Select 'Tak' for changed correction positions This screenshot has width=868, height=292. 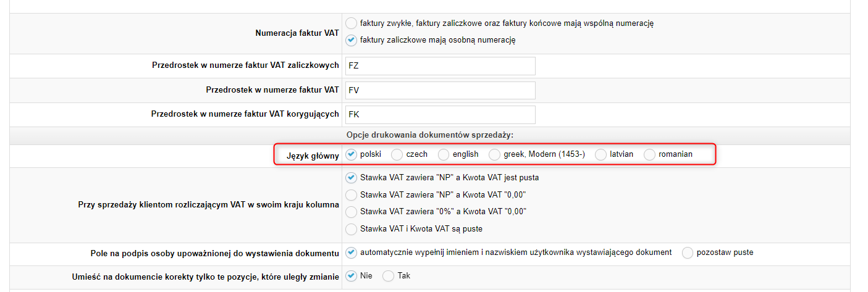click(388, 276)
